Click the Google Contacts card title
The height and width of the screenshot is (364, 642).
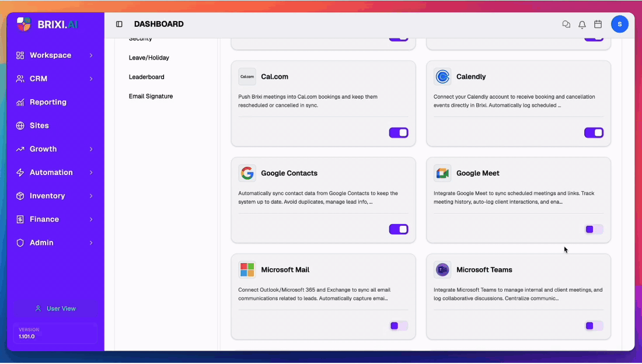289,173
